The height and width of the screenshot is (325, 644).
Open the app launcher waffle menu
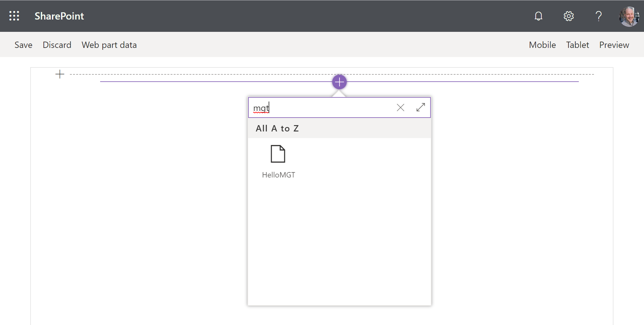click(x=14, y=16)
